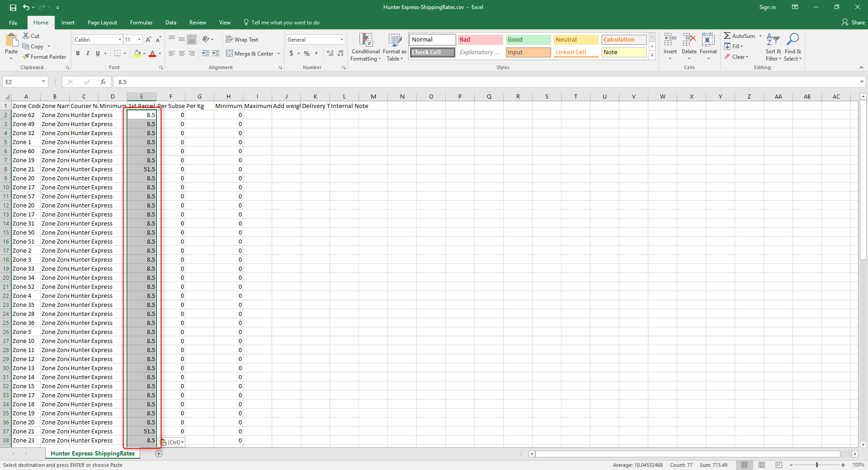This screenshot has width=868, height=470.
Task: Apply Percent Style format
Action: [x=307, y=53]
